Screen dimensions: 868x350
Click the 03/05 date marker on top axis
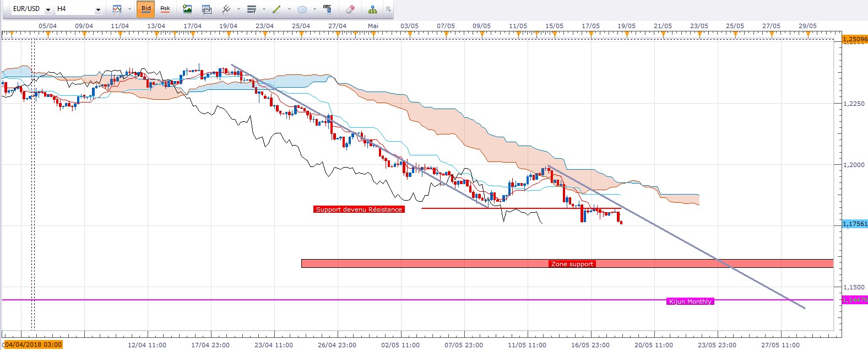coord(409,26)
